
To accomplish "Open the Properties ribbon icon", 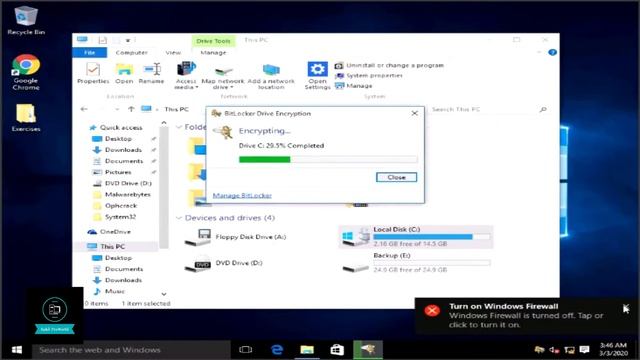I will 93,73.
